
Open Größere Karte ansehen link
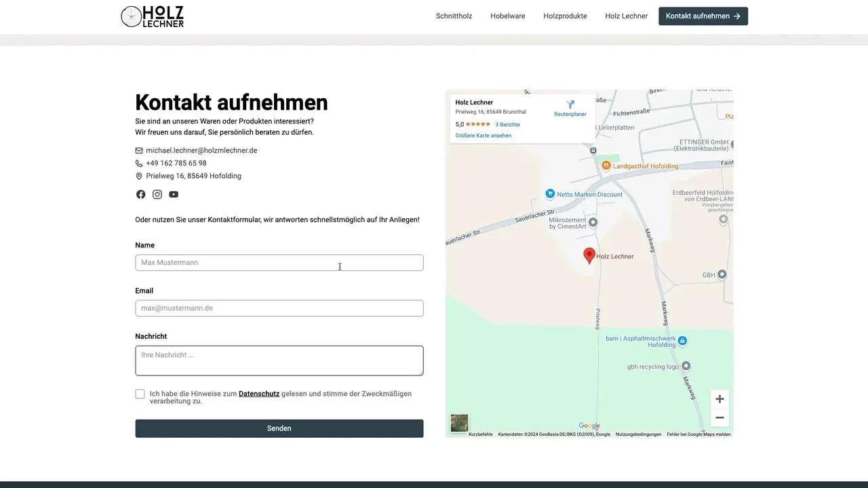tap(484, 136)
